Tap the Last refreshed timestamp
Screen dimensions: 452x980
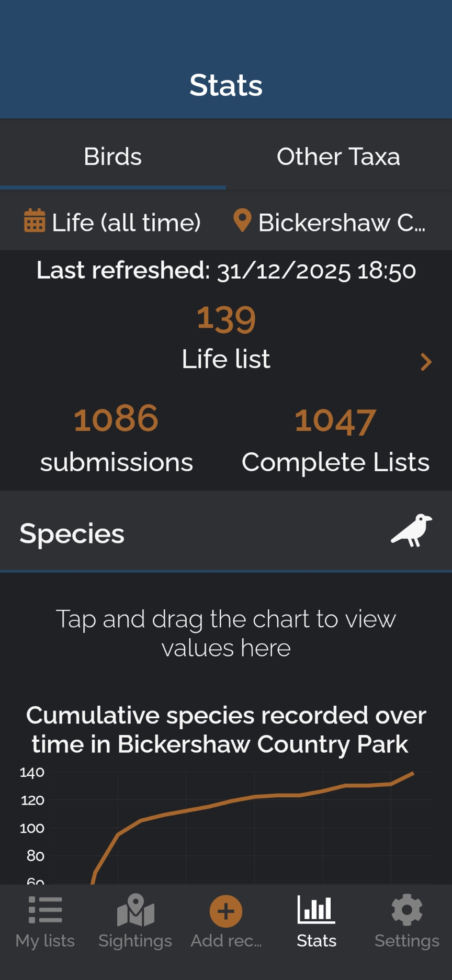[226, 271]
